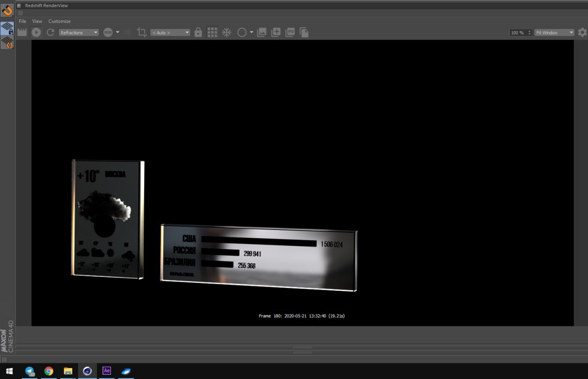Click the blue swoosh app taskbar icon

click(126, 371)
